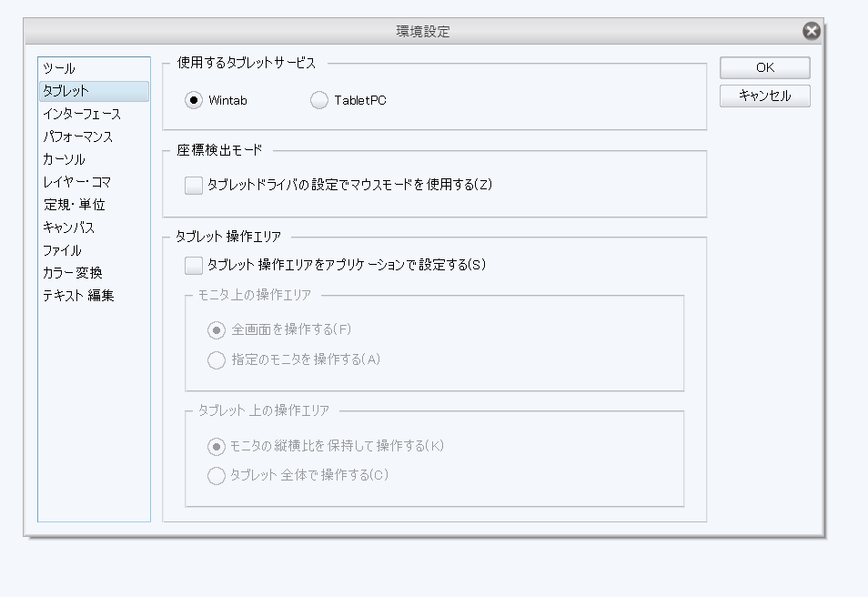Click the キャンセル button
Viewport: 868px width, 597px height.
click(764, 96)
